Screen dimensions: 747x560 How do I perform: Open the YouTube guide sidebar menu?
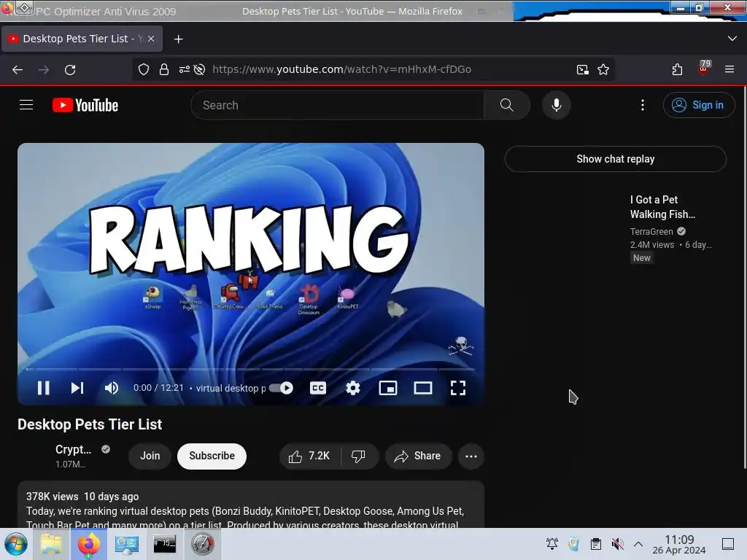(x=26, y=105)
